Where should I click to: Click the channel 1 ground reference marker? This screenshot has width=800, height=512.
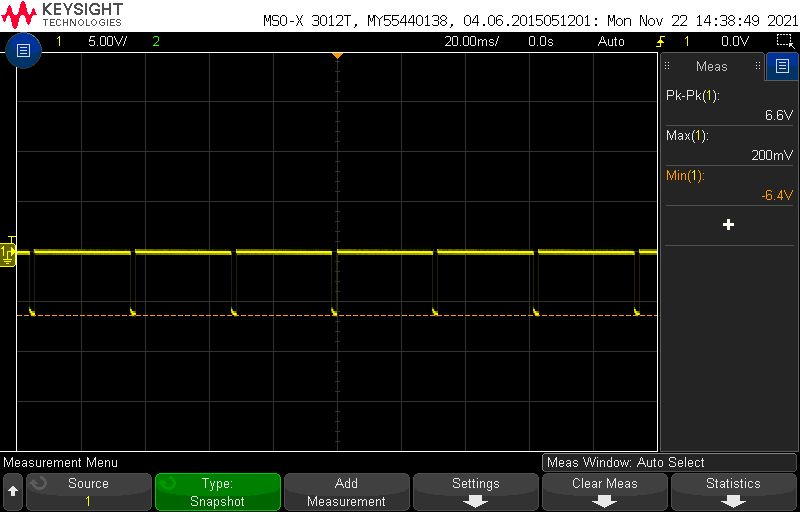coord(9,255)
